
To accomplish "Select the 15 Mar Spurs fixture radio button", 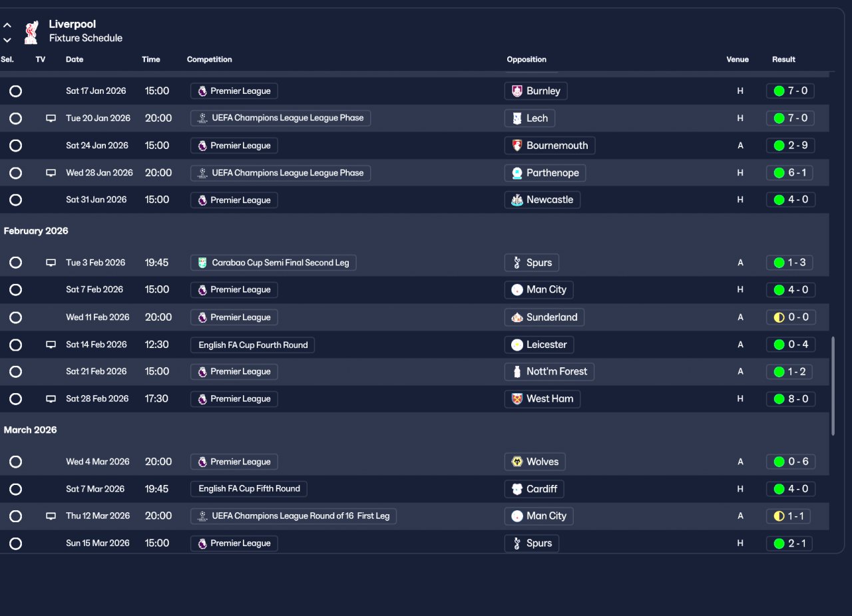I will (x=15, y=543).
